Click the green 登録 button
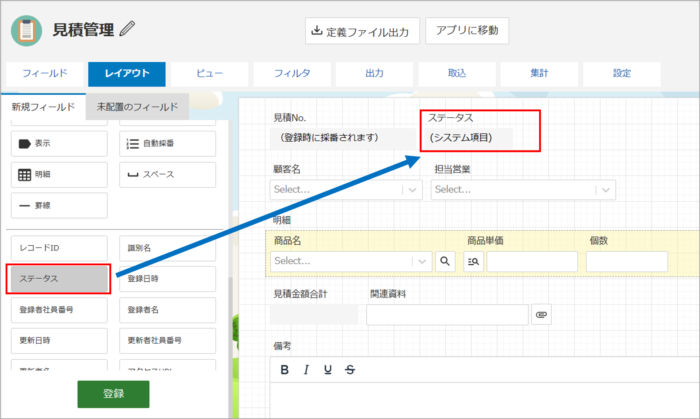 click(113, 394)
